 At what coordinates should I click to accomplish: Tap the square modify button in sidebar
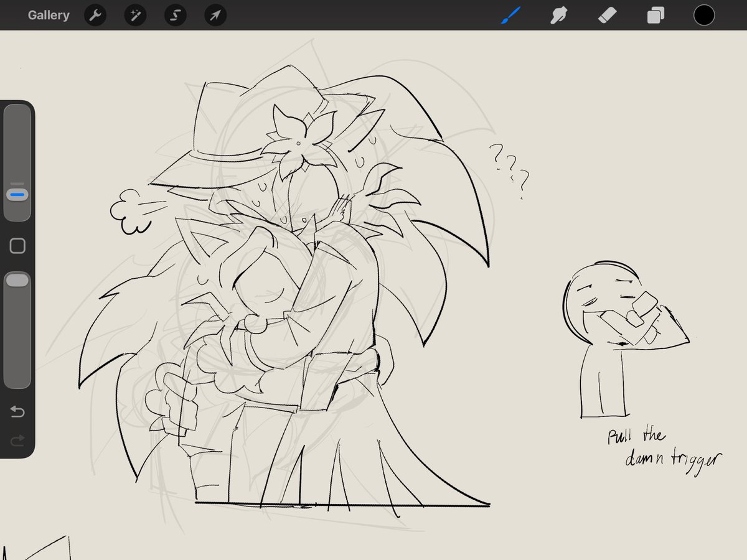[17, 246]
